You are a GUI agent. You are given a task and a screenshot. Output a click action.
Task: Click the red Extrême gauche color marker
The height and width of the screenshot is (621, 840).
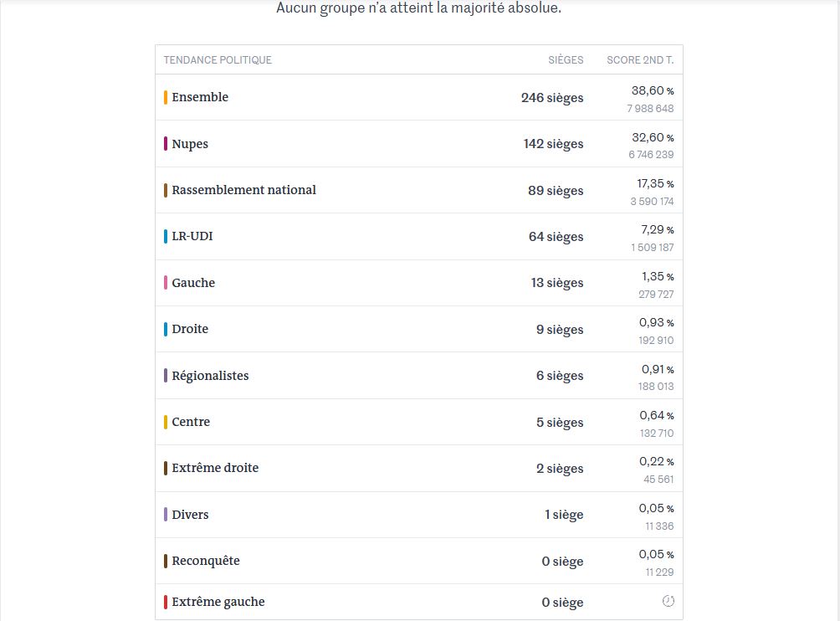(166, 602)
